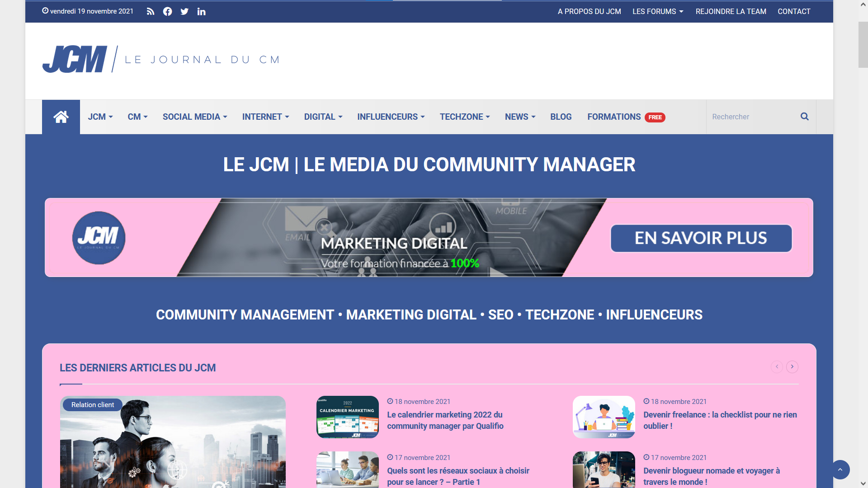Viewport: 868px width, 488px height.
Task: Go to home via house icon
Action: (x=61, y=117)
